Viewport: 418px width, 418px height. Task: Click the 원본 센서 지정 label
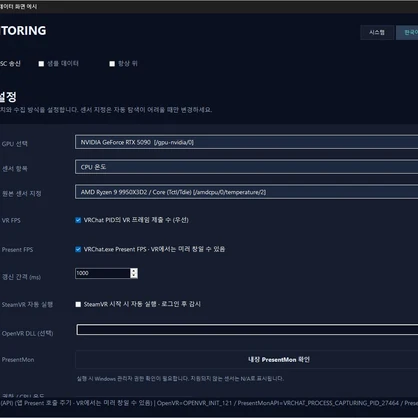click(22, 194)
